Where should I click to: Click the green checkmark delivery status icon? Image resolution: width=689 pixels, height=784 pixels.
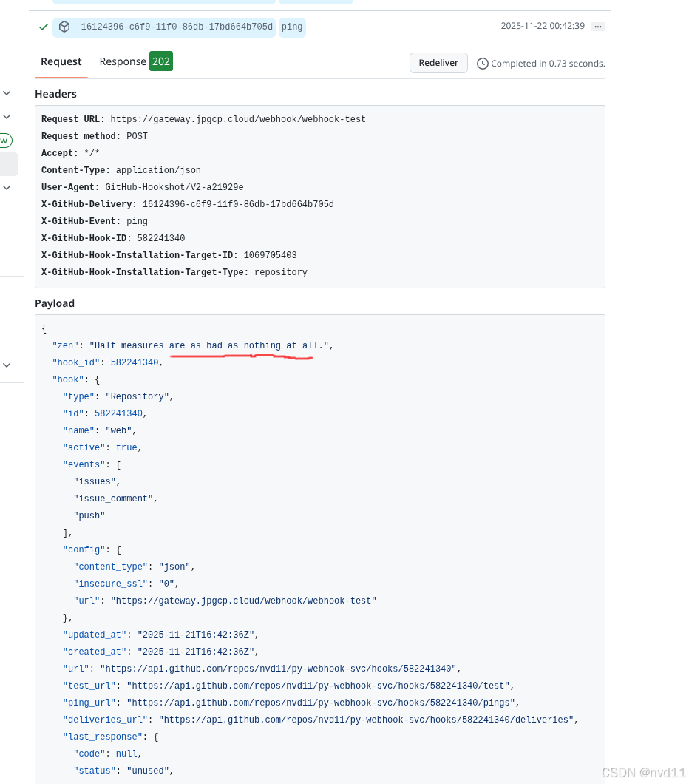coord(44,27)
